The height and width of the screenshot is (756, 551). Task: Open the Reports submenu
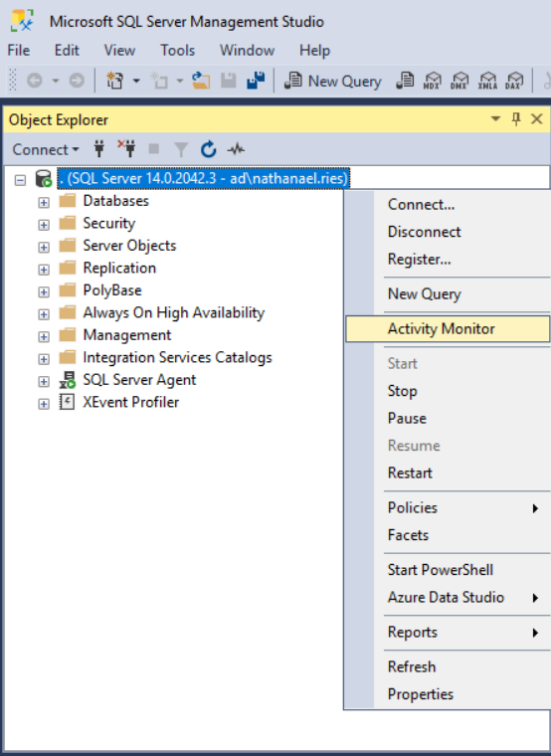448,632
